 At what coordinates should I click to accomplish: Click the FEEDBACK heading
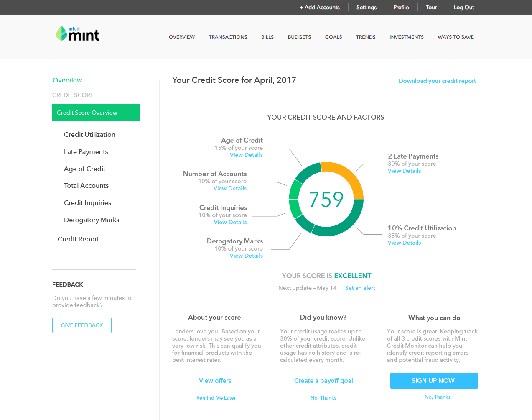[x=68, y=284]
